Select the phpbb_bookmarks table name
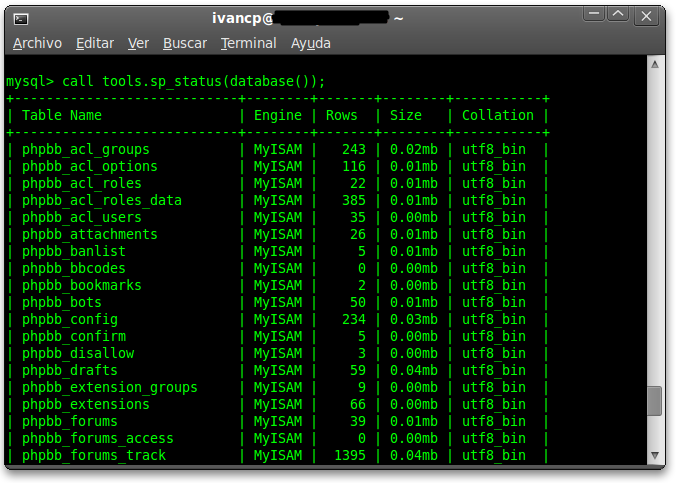Screen dimensions: 676x483 [82, 285]
